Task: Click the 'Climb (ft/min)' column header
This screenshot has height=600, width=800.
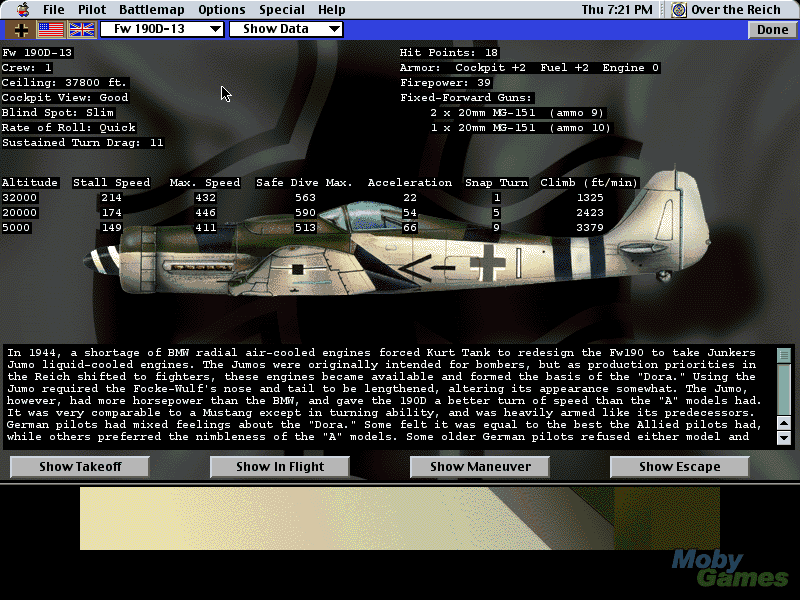Action: [x=589, y=183]
